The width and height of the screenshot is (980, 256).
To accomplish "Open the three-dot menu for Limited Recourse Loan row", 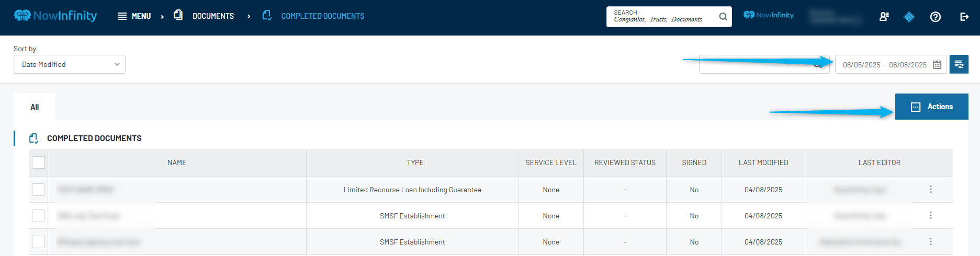I will pos(931,189).
